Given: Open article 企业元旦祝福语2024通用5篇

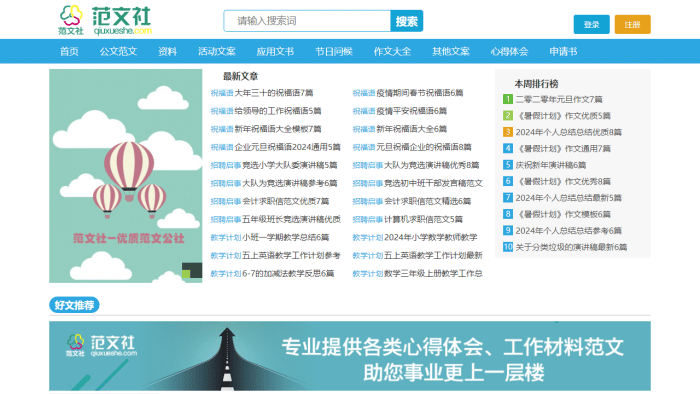Looking at the screenshot, I should pyautogui.click(x=288, y=147).
